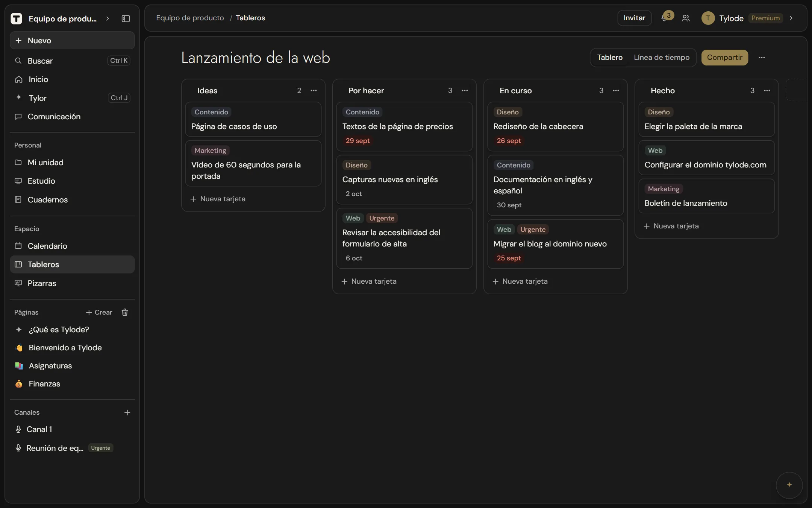The image size is (812, 508).
Task: Open Asignaturas page
Action: pyautogui.click(x=72, y=366)
